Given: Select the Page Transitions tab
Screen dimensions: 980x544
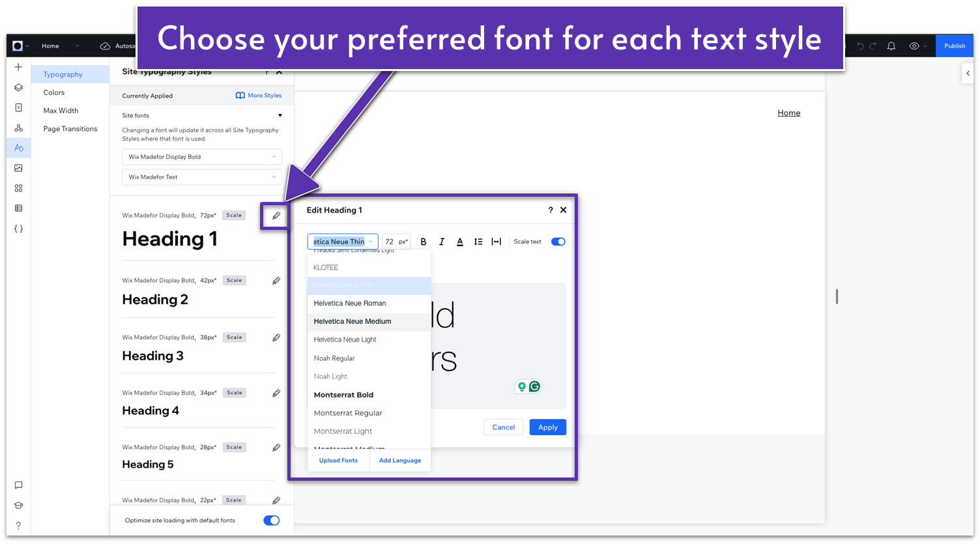Looking at the screenshot, I should coord(70,129).
